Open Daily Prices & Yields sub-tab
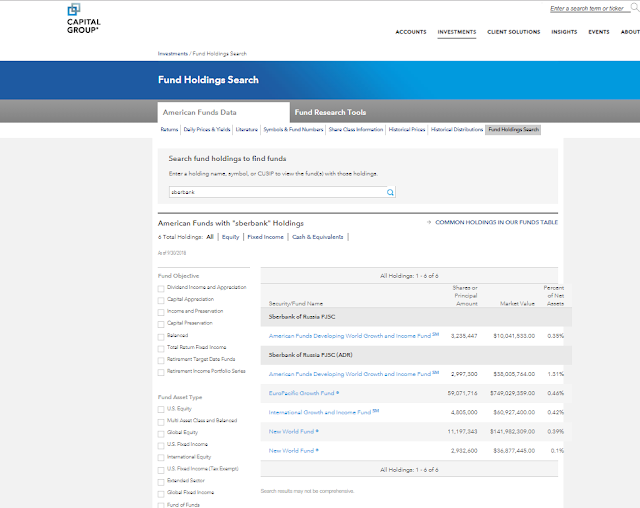 tap(207, 129)
